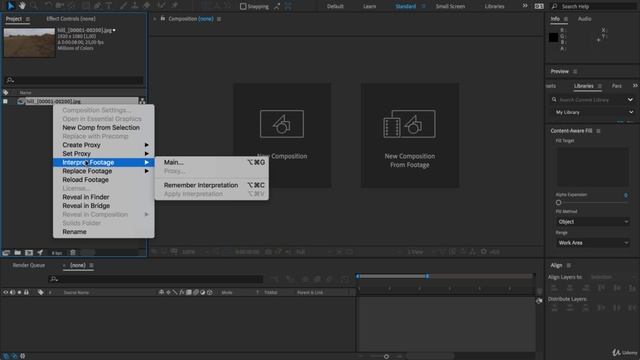640x360 pixels.
Task: Open the Preview panel menu icon
Action: 575,71
